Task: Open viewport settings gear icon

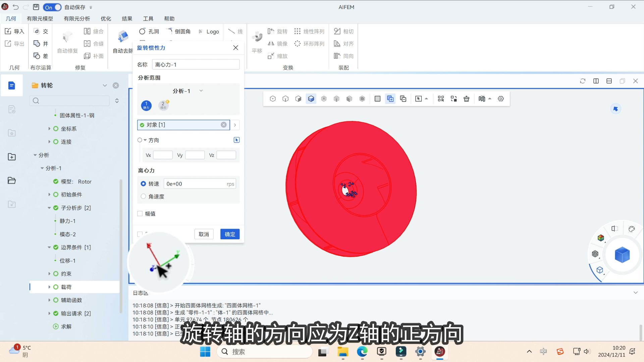Action: click(x=501, y=99)
